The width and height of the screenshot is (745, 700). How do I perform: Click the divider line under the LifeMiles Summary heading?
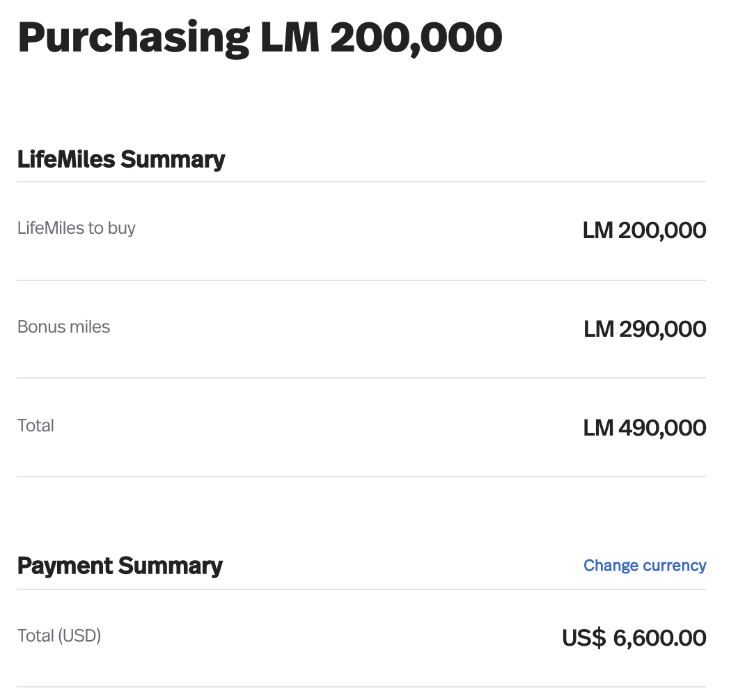click(x=361, y=182)
